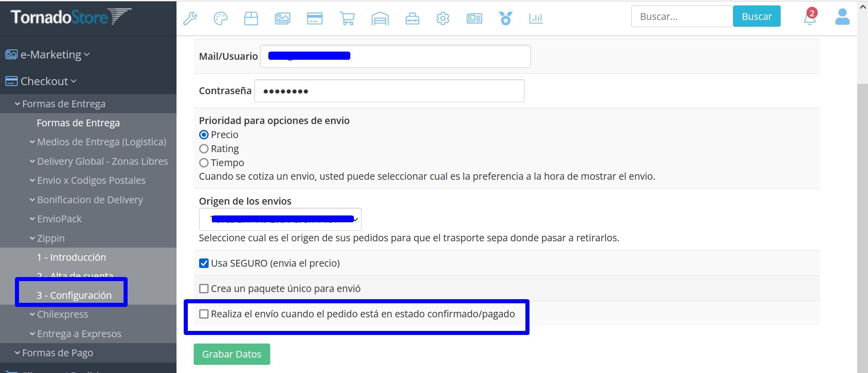Select the Tiempo priority option
This screenshot has height=373, width=868.
pyautogui.click(x=204, y=163)
